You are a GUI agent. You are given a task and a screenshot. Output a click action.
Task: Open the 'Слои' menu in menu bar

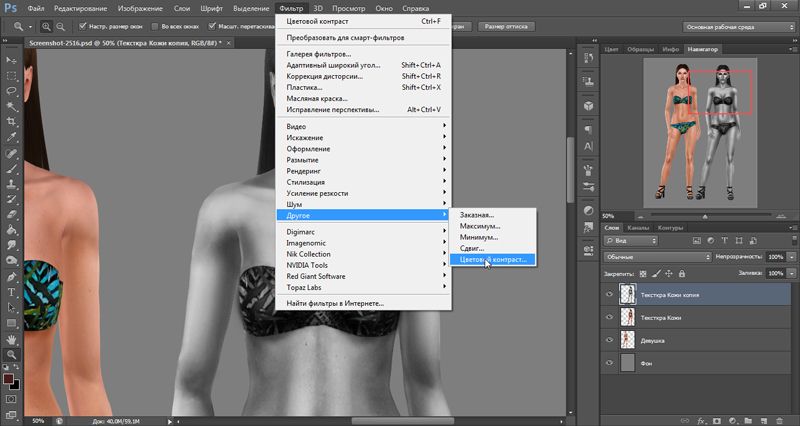182,8
